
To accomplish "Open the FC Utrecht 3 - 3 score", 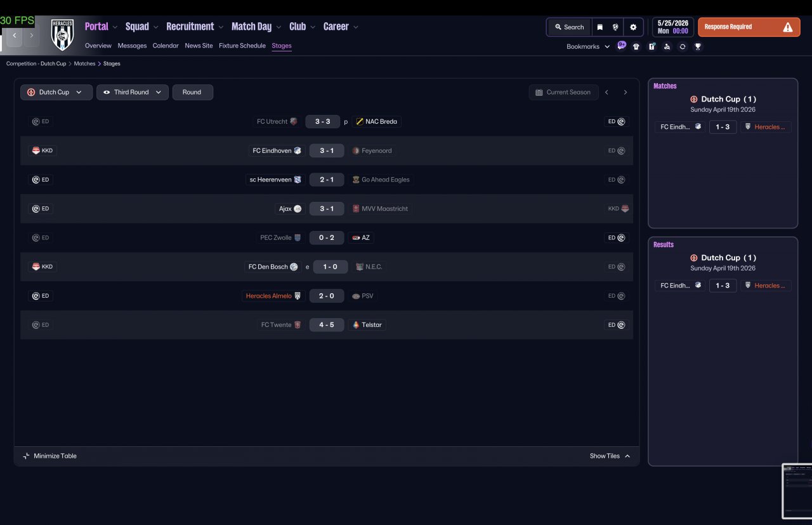I will pos(323,121).
